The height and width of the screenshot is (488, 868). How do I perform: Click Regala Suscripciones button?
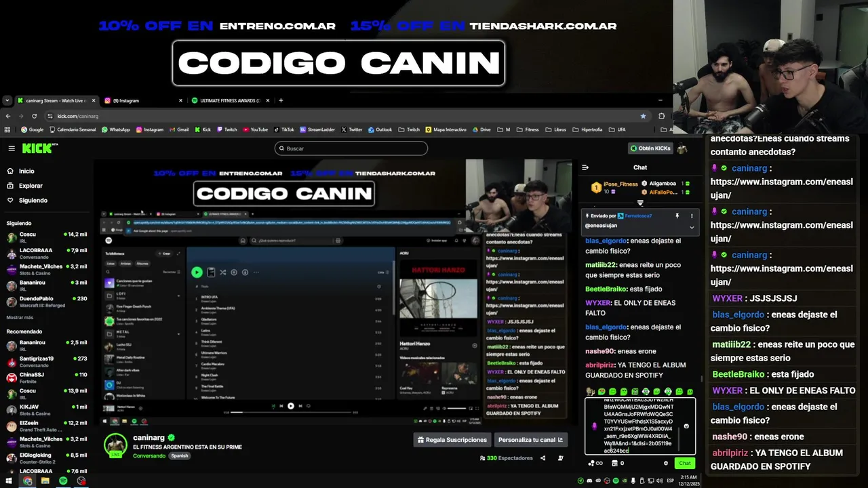[x=452, y=440]
